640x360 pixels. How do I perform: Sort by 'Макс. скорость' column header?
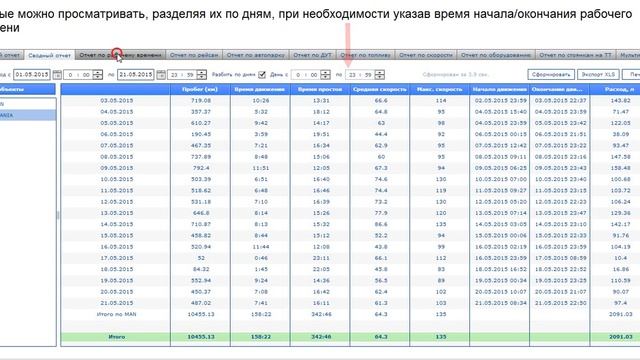point(440,89)
